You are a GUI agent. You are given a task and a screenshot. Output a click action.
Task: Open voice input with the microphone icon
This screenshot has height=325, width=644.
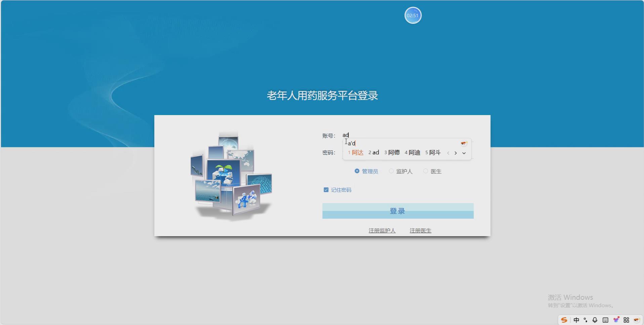point(595,320)
